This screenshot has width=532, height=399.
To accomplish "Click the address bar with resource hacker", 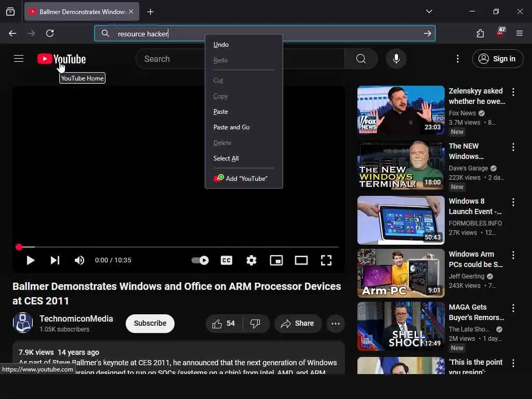I will coord(264,33).
